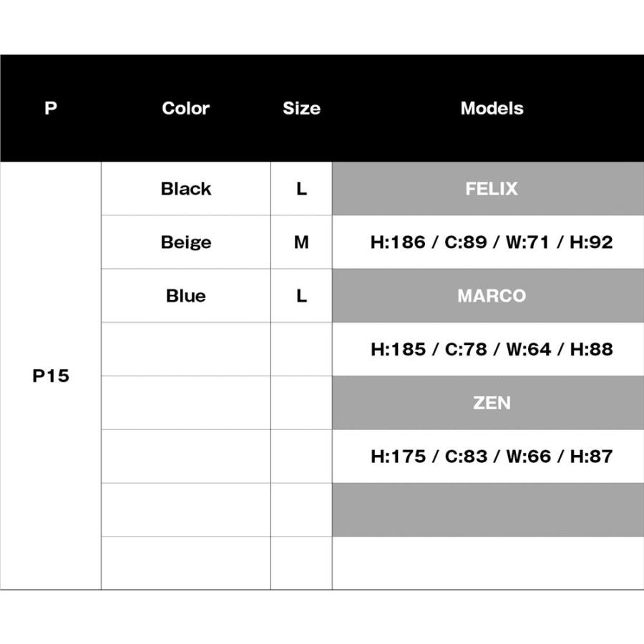This screenshot has height=644, width=644.
Task: Click the H:175 / C:83 measurements
Action: tap(492, 457)
